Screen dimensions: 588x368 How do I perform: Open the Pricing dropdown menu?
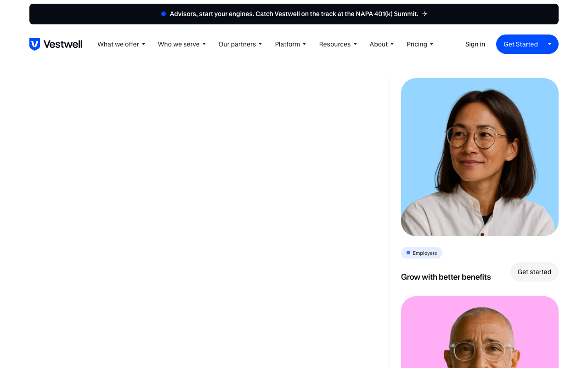[x=420, y=44]
